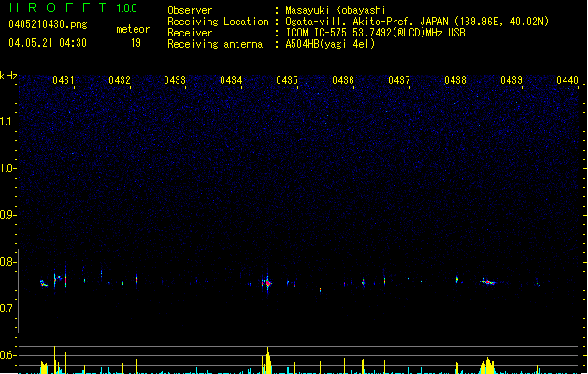Image resolution: width=588 pixels, height=374 pixels.
Task: Click the 1.1 kHz axis label
Action: [x=8, y=122]
